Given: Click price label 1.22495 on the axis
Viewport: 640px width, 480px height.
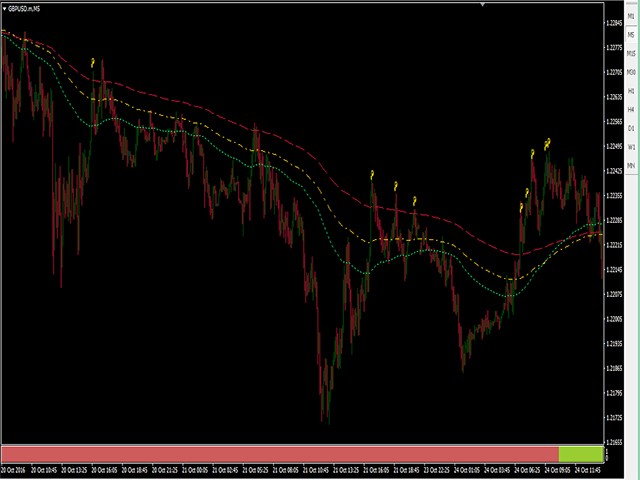Looking at the screenshot, I should pyautogui.click(x=614, y=146).
